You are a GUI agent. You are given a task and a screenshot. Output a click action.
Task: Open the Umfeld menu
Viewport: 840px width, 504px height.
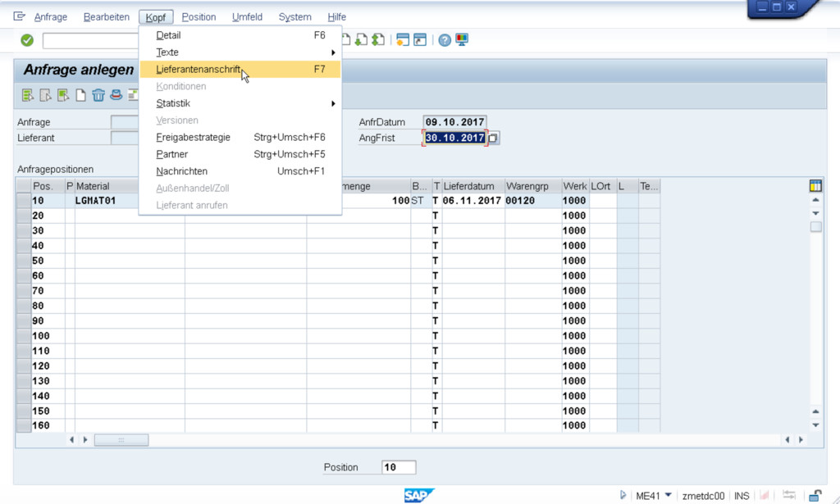(247, 17)
